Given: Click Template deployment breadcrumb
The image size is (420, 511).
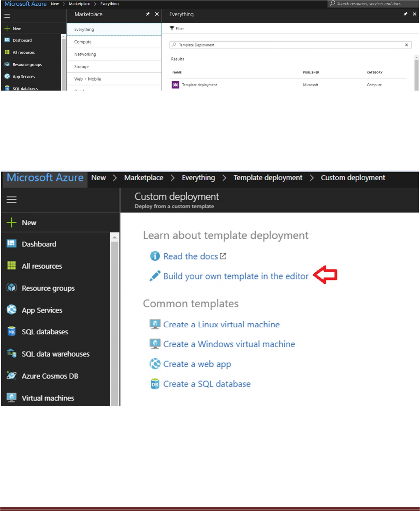Looking at the screenshot, I should coord(268,177).
